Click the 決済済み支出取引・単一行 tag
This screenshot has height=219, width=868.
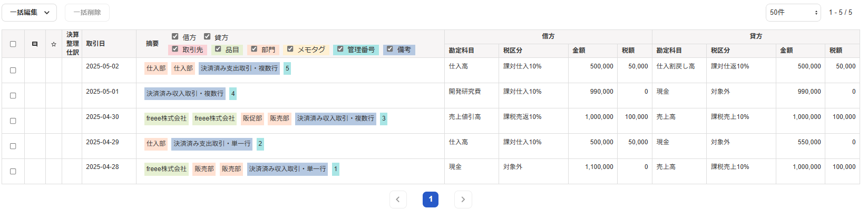[212, 144]
